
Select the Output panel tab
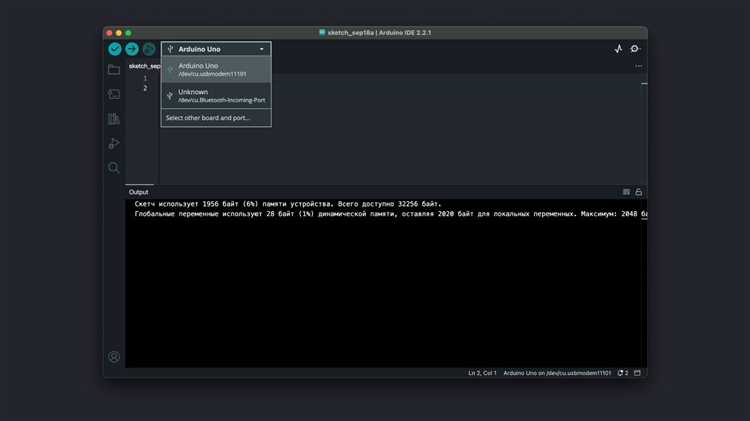point(139,192)
